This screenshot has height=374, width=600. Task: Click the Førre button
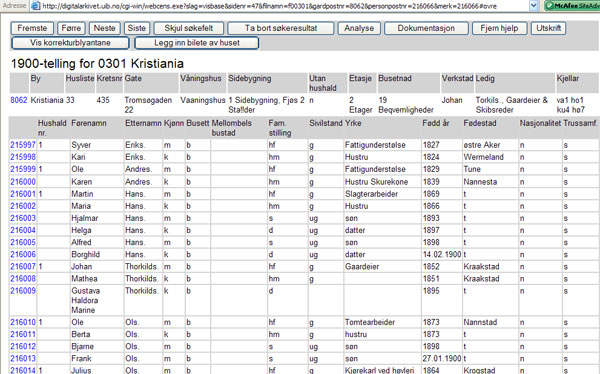tap(71, 28)
